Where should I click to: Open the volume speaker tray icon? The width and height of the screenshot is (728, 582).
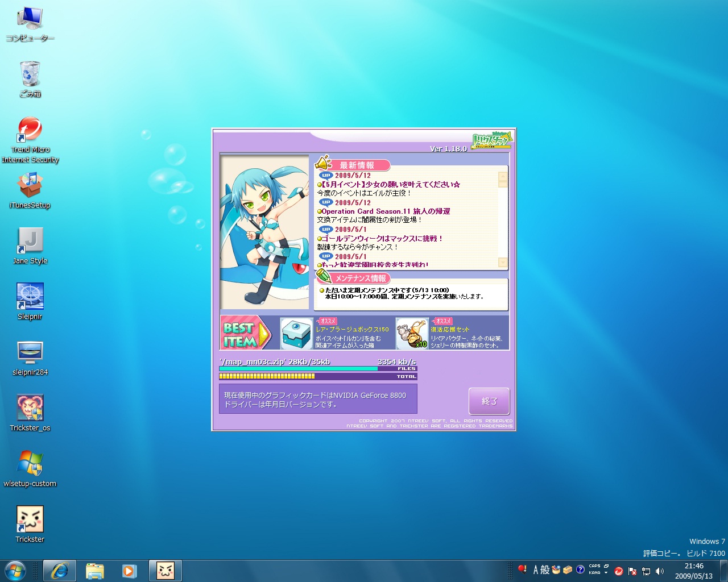pyautogui.click(x=660, y=571)
